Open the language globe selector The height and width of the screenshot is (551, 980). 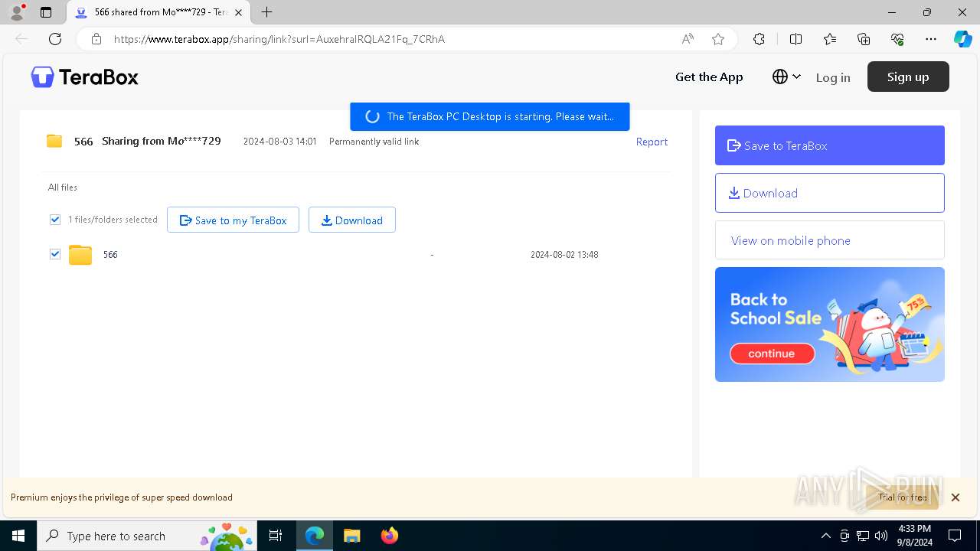coord(786,77)
